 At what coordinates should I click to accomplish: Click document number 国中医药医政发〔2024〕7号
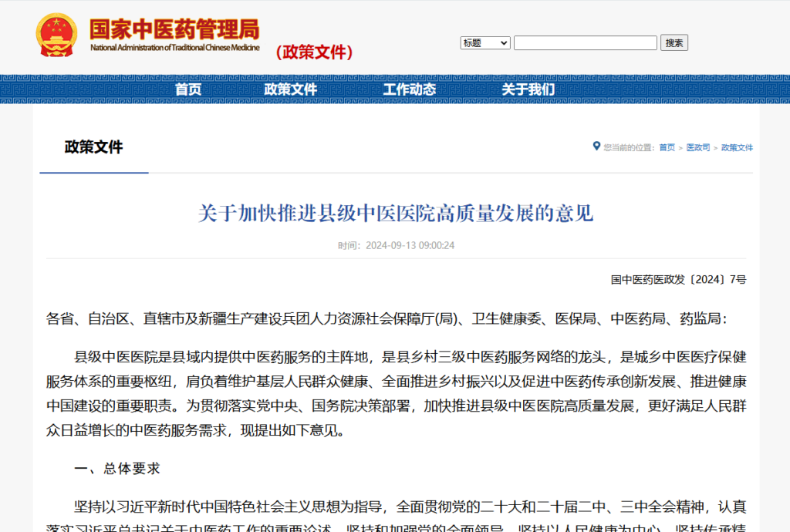679,280
